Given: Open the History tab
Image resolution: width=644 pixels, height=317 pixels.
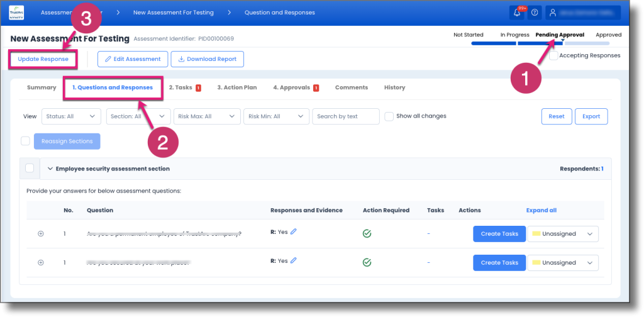Looking at the screenshot, I should tap(395, 87).
